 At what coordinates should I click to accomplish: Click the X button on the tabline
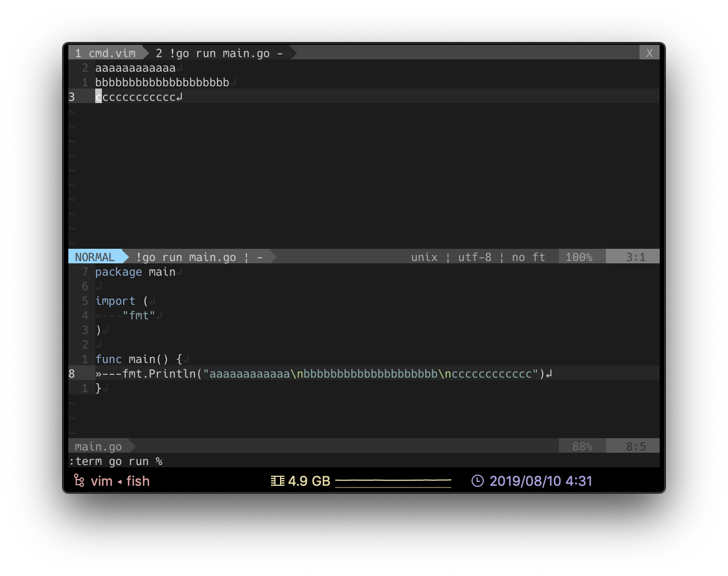[x=649, y=53]
